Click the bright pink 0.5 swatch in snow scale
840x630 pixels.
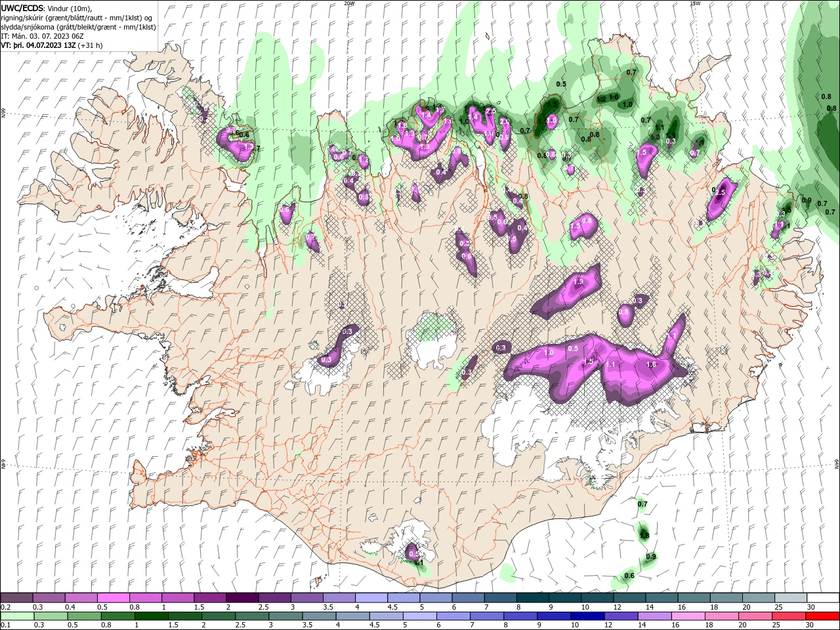113,598
